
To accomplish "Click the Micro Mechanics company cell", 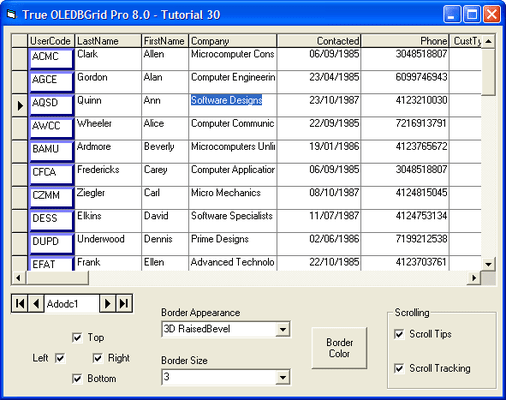I will [233, 198].
